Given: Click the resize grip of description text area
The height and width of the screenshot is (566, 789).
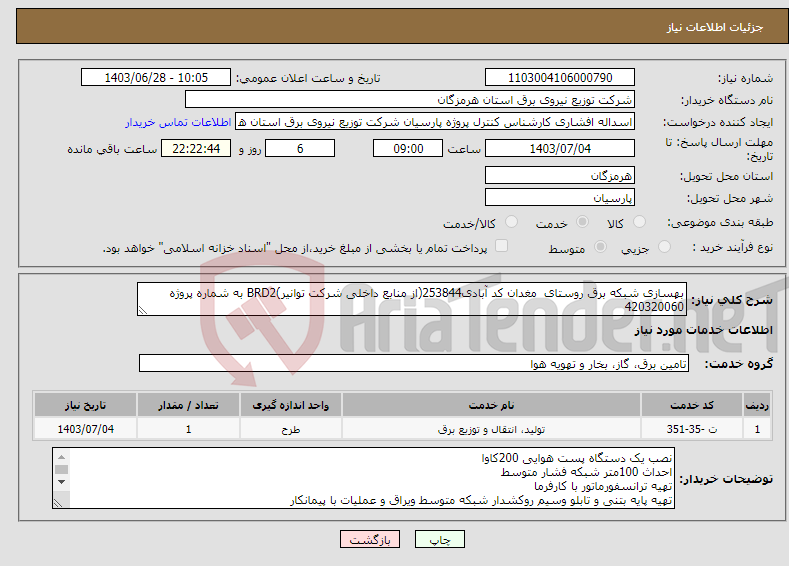Looking at the screenshot, I should point(143,310).
